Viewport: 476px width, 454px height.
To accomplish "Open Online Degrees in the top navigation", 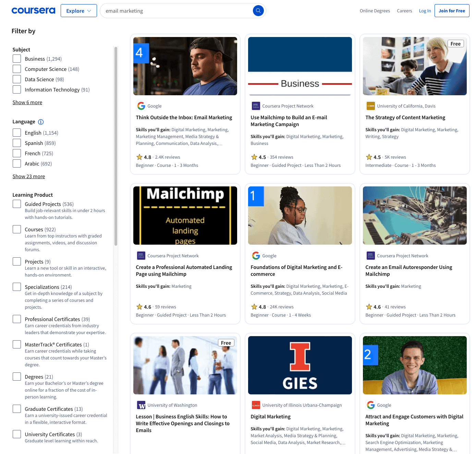I will click(x=375, y=11).
